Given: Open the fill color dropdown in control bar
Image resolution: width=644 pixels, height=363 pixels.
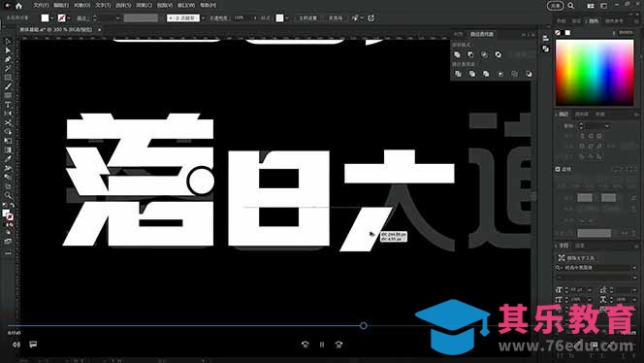Looking at the screenshot, I should click(51, 18).
